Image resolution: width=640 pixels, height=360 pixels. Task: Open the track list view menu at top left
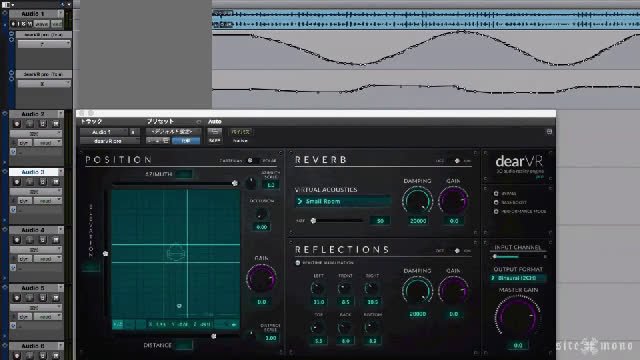[x=8, y=4]
